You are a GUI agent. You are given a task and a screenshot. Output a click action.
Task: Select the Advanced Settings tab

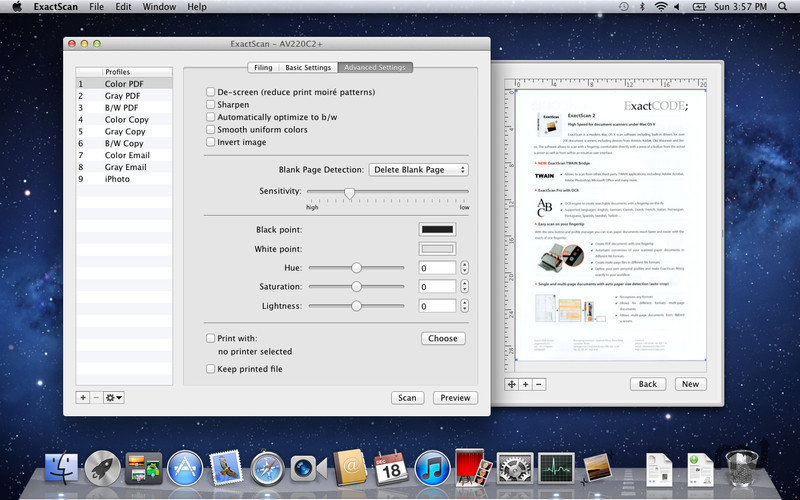[375, 67]
